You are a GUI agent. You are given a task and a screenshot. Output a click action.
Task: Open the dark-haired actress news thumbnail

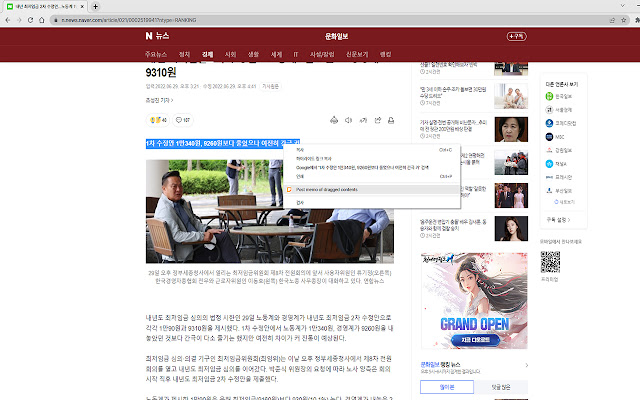[x=511, y=229]
